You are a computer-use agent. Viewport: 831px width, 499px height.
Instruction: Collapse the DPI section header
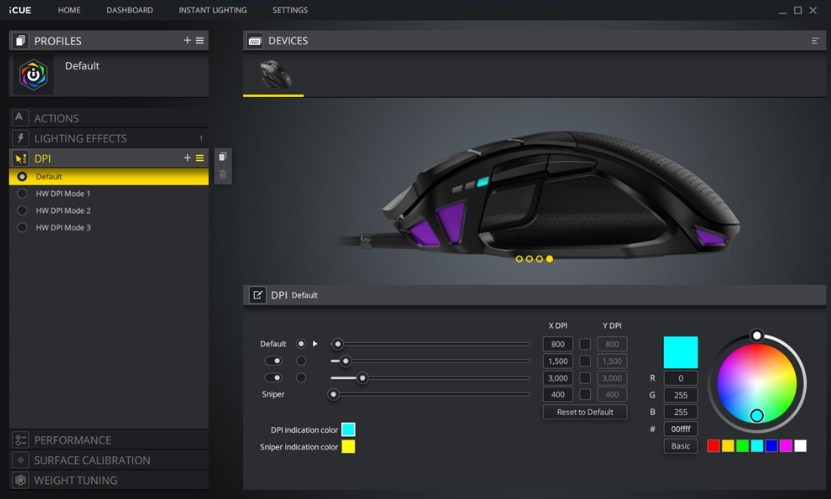point(109,158)
